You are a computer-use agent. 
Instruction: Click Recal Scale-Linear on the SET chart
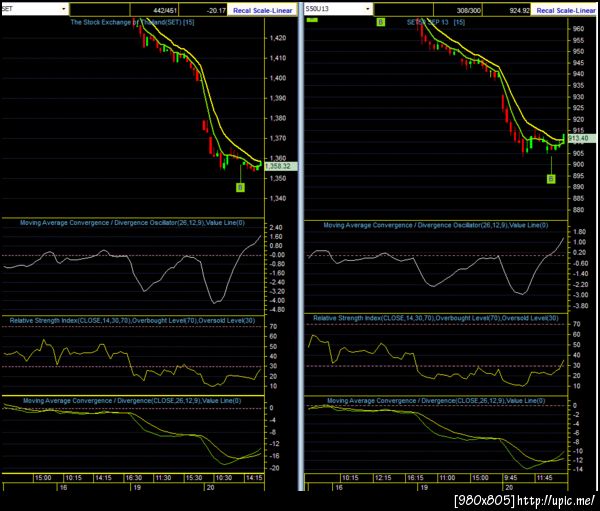(x=262, y=11)
